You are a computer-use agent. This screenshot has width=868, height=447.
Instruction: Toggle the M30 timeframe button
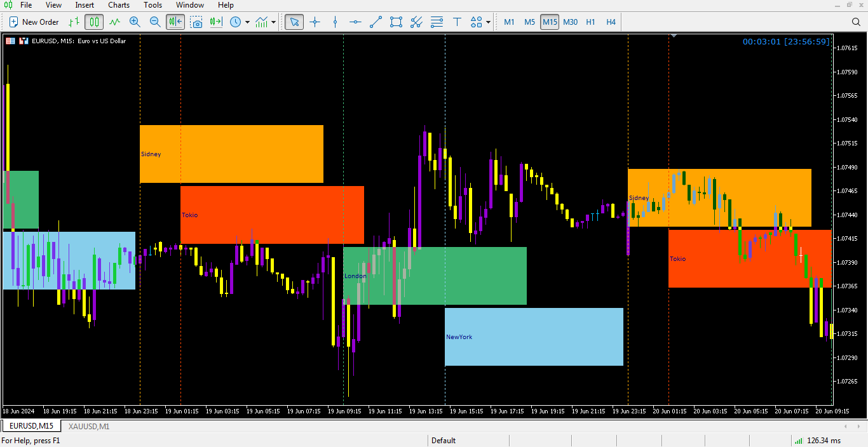(570, 22)
